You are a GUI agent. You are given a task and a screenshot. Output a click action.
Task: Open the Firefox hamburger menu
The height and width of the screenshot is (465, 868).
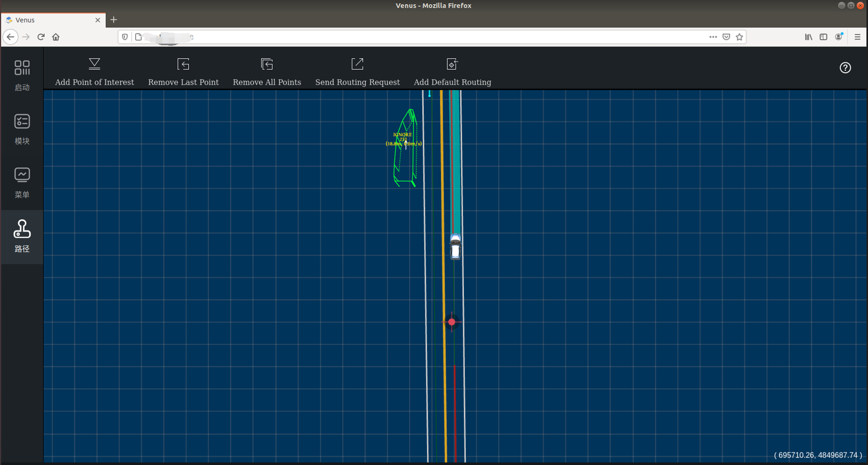[x=857, y=37]
